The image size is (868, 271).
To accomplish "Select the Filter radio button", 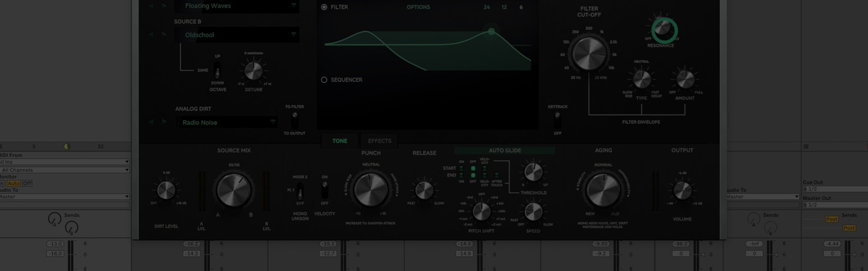I will pyautogui.click(x=324, y=7).
